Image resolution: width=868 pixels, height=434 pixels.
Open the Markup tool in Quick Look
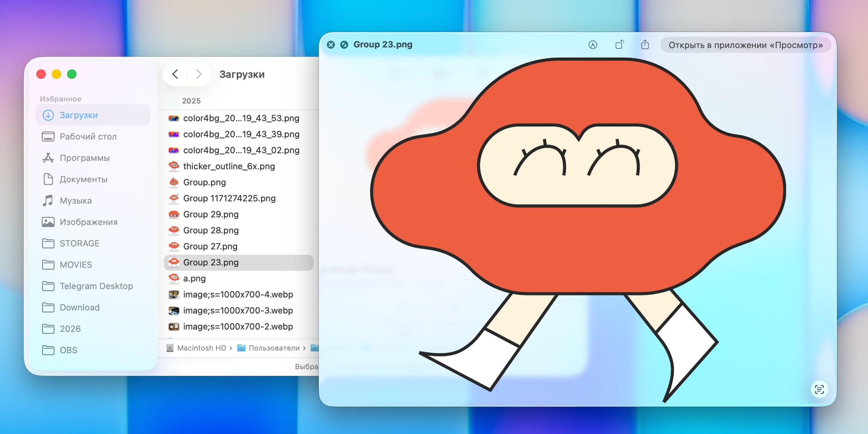(593, 45)
